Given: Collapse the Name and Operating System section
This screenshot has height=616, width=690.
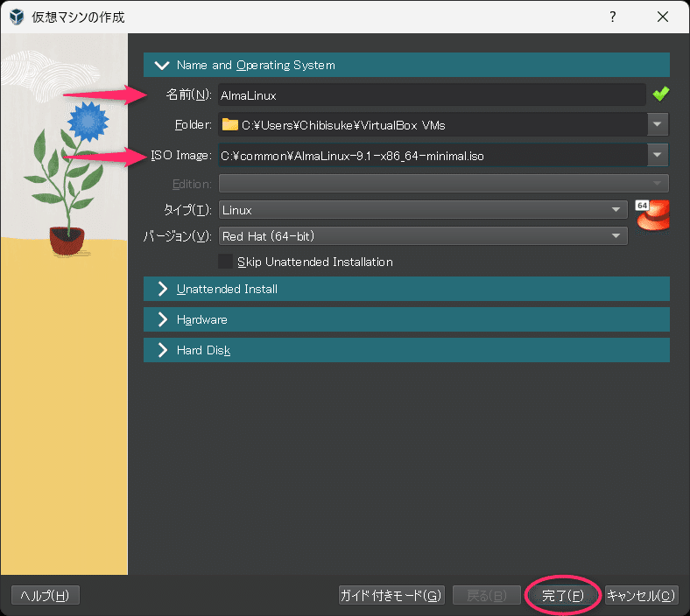Looking at the screenshot, I should [162, 66].
